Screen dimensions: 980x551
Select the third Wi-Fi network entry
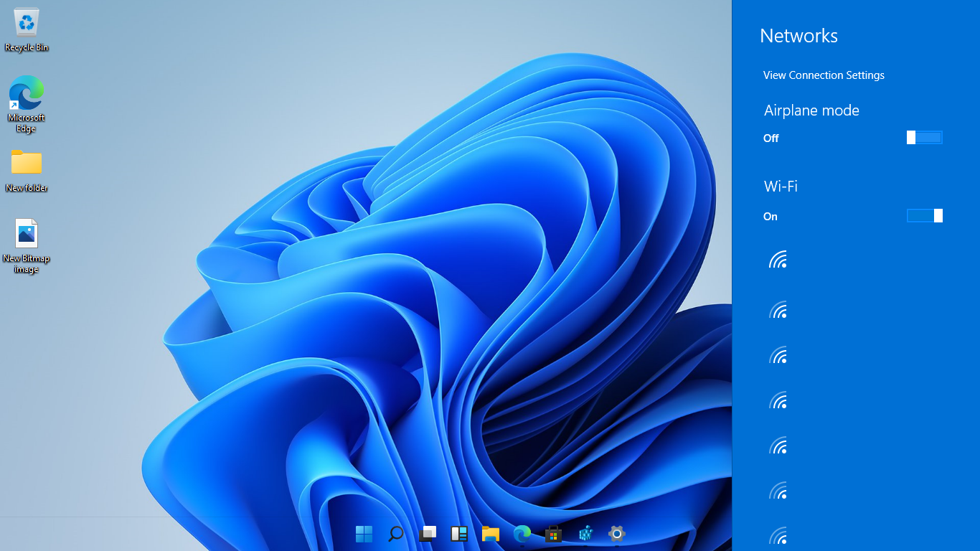point(779,355)
